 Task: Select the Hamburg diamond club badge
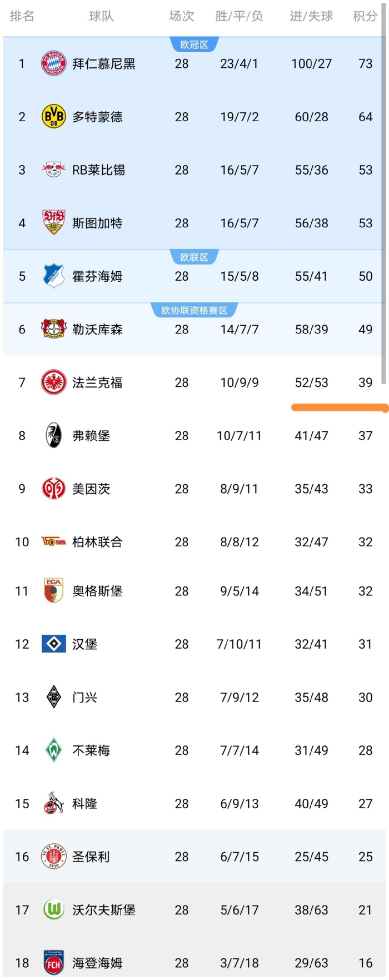pyautogui.click(x=53, y=644)
